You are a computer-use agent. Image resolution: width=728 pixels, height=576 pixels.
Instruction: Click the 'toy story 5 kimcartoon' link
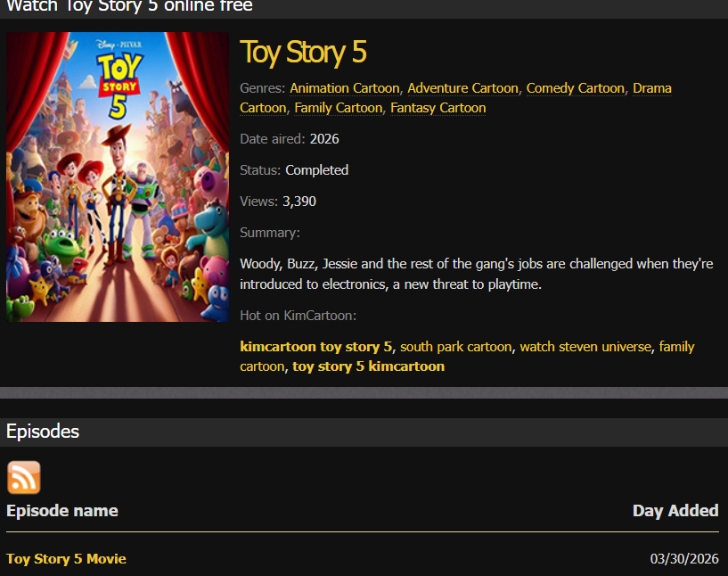tap(368, 366)
